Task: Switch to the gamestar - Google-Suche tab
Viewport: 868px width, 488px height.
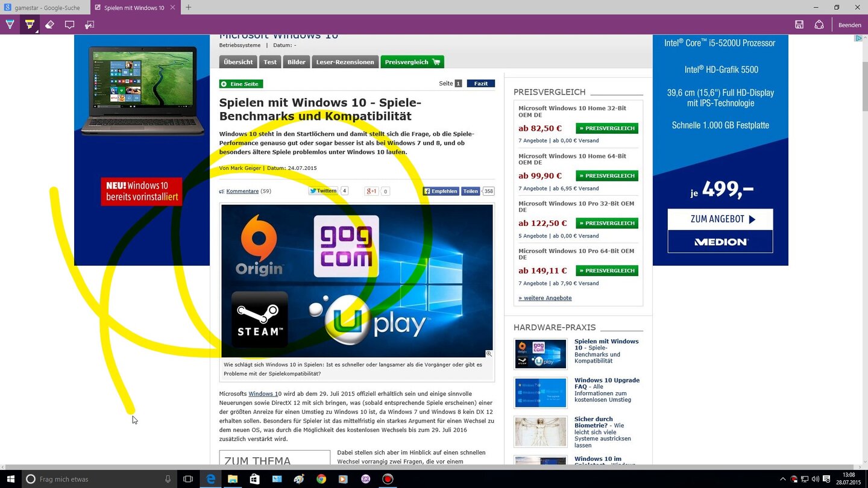Action: coord(45,7)
